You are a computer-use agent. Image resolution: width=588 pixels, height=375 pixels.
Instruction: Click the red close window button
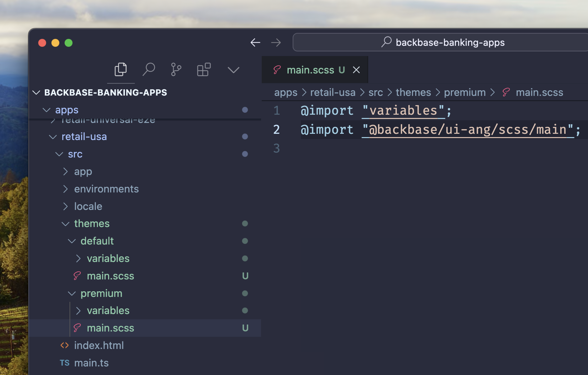(x=42, y=43)
